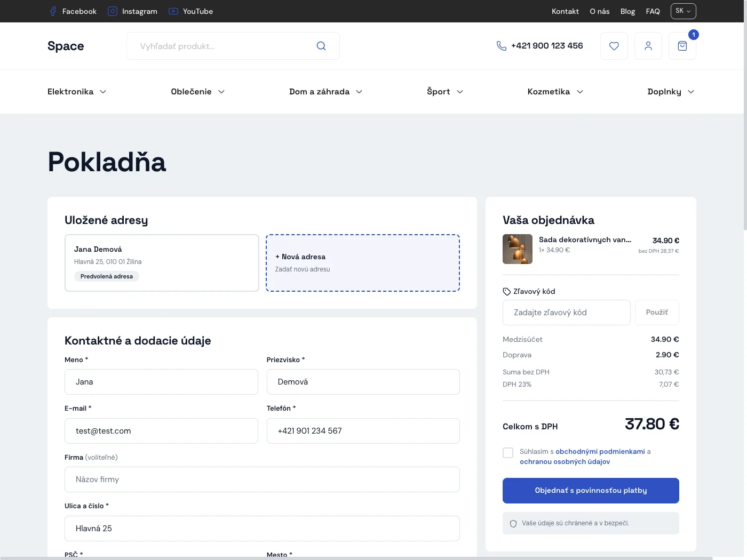The image size is (747, 560).
Task: Open the obchodnými podmienkami link
Action: (600, 452)
